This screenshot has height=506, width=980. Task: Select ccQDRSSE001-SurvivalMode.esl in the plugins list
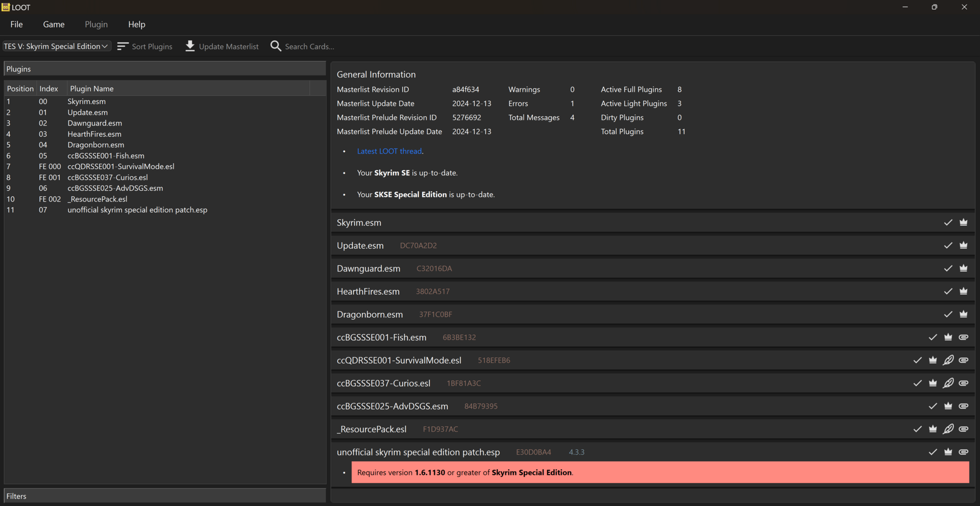(165, 166)
